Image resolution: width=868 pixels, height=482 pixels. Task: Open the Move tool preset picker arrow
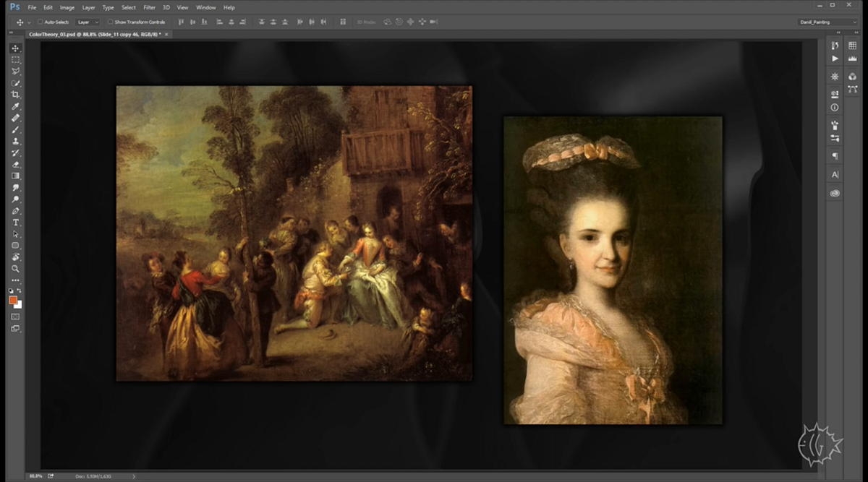[x=29, y=22]
